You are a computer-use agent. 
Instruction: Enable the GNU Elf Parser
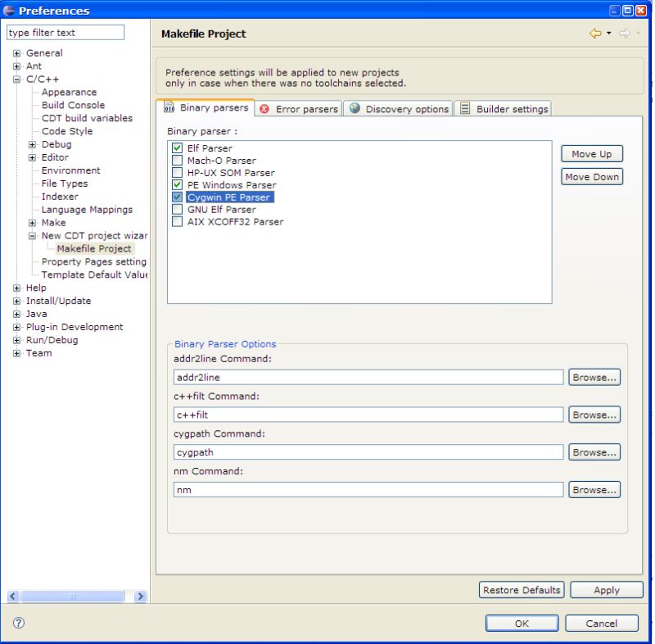click(x=177, y=210)
